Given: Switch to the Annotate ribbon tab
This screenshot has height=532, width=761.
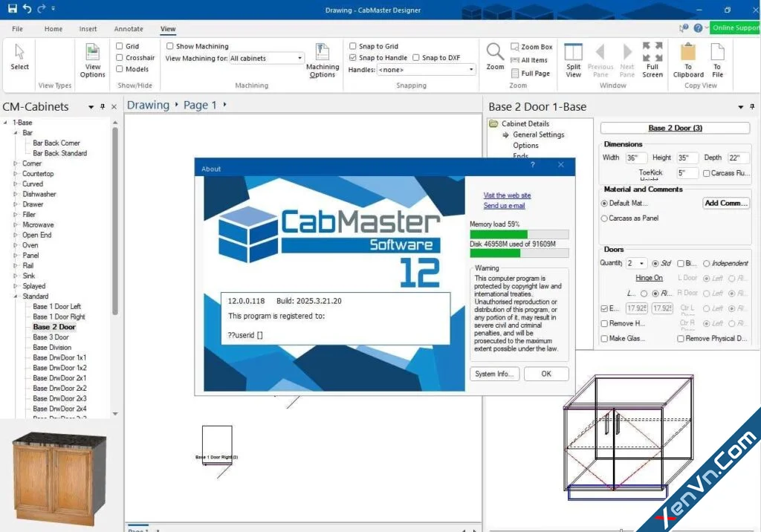Looking at the screenshot, I should pos(129,29).
